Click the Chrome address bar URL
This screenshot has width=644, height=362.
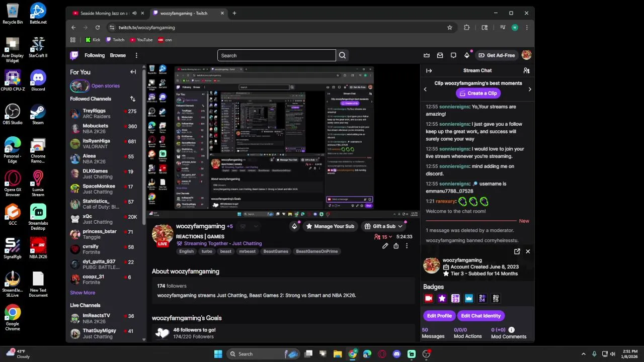[147, 28]
